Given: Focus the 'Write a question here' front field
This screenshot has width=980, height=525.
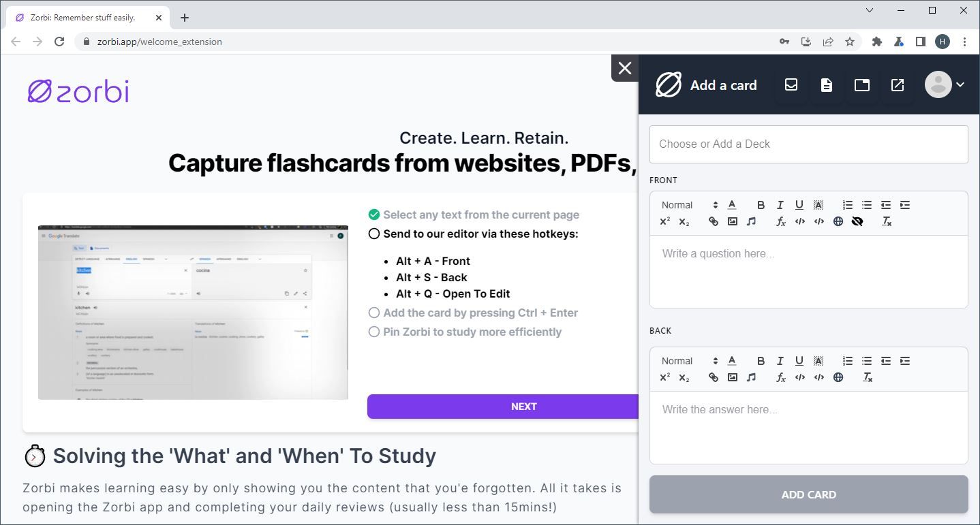Looking at the screenshot, I should tap(809, 272).
